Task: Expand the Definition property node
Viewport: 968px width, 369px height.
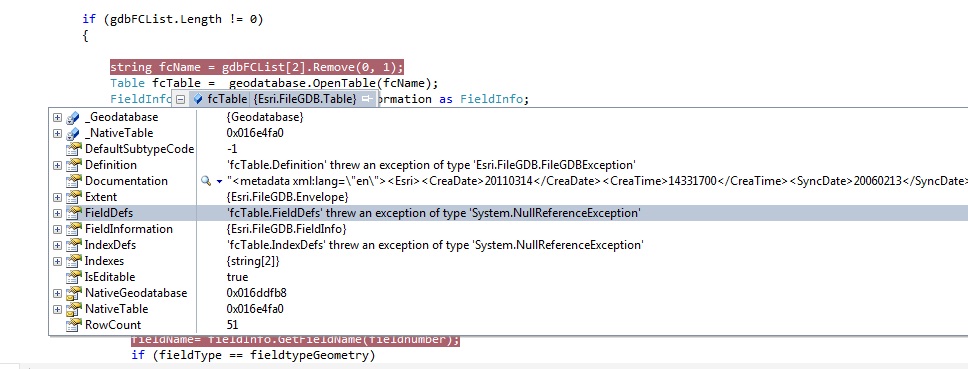Action: click(x=57, y=165)
